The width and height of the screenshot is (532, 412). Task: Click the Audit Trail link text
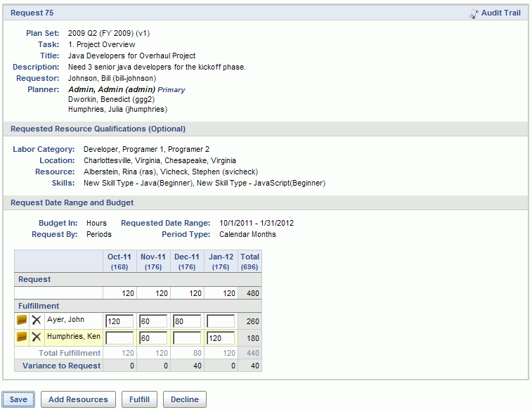[501, 13]
